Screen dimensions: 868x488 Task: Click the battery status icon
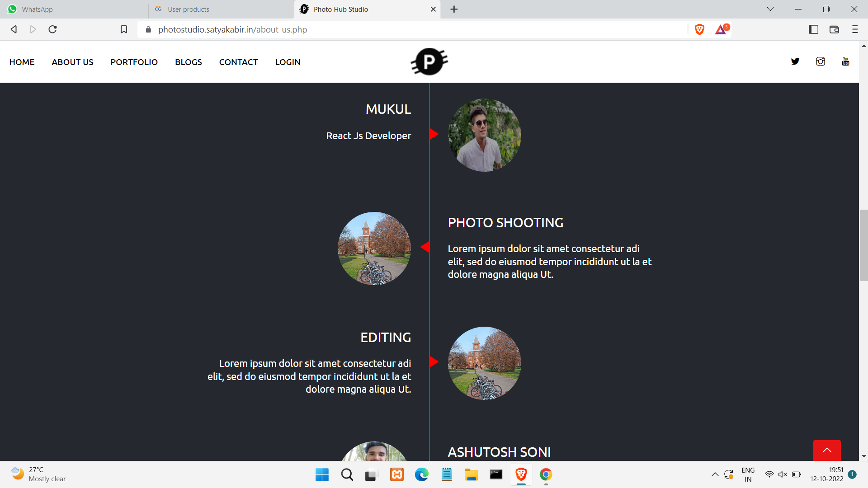pos(797,474)
